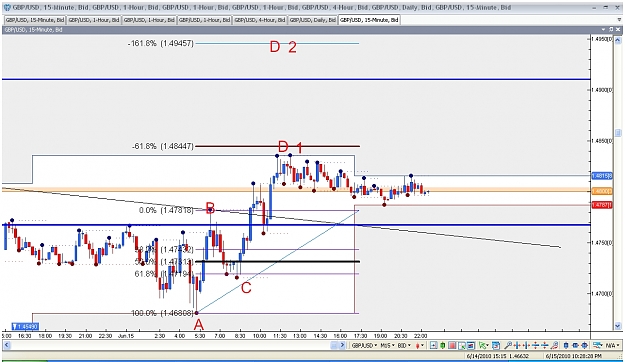
Task: Close the GBP/USD chart panel
Action: click(619, 30)
